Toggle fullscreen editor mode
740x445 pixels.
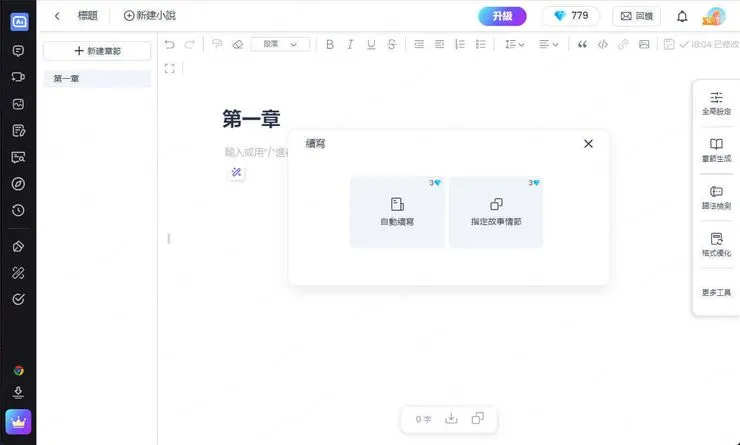(169, 68)
